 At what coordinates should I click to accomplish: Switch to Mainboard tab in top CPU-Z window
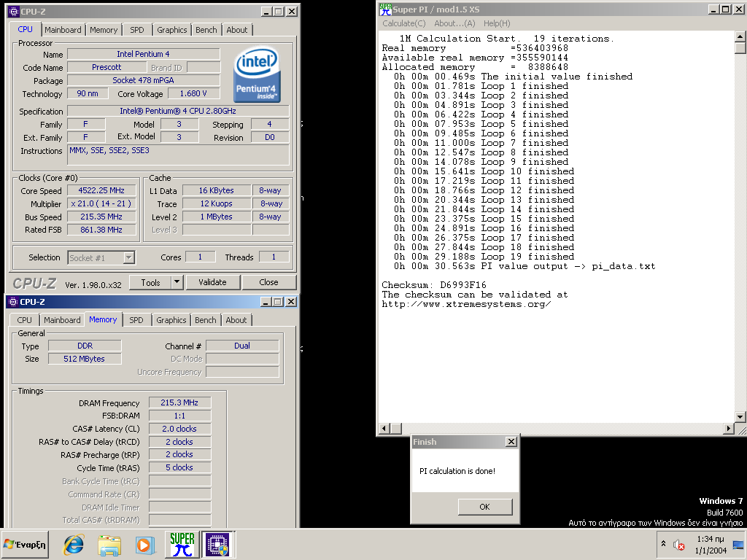pos(63,29)
